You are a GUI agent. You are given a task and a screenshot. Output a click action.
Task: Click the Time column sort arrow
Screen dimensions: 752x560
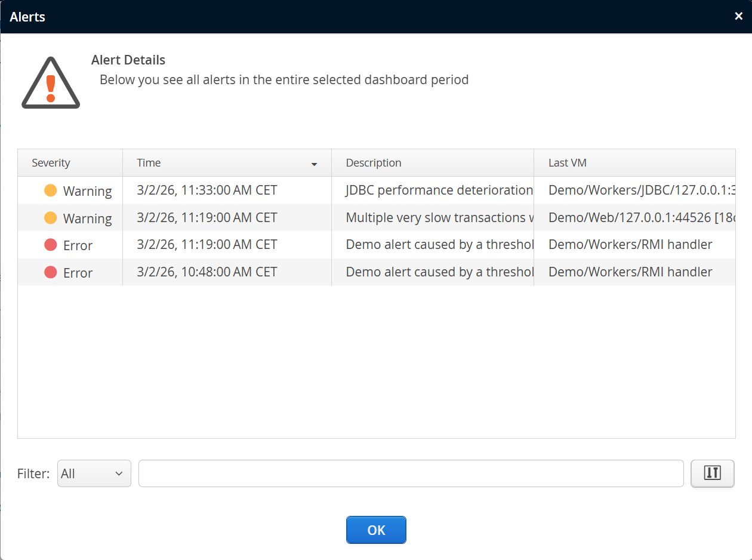pos(315,164)
